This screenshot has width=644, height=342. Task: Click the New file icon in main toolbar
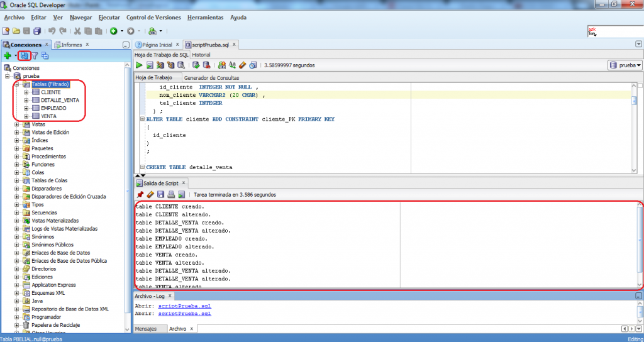[6, 31]
